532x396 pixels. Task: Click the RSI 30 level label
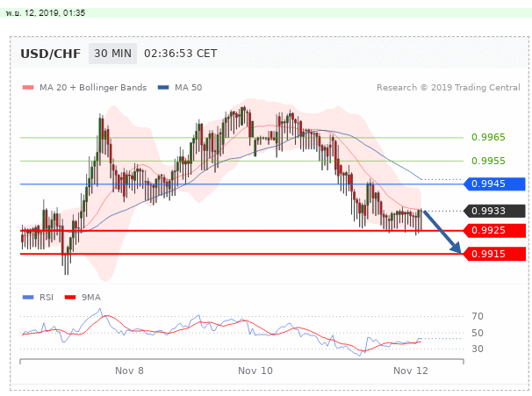click(478, 349)
